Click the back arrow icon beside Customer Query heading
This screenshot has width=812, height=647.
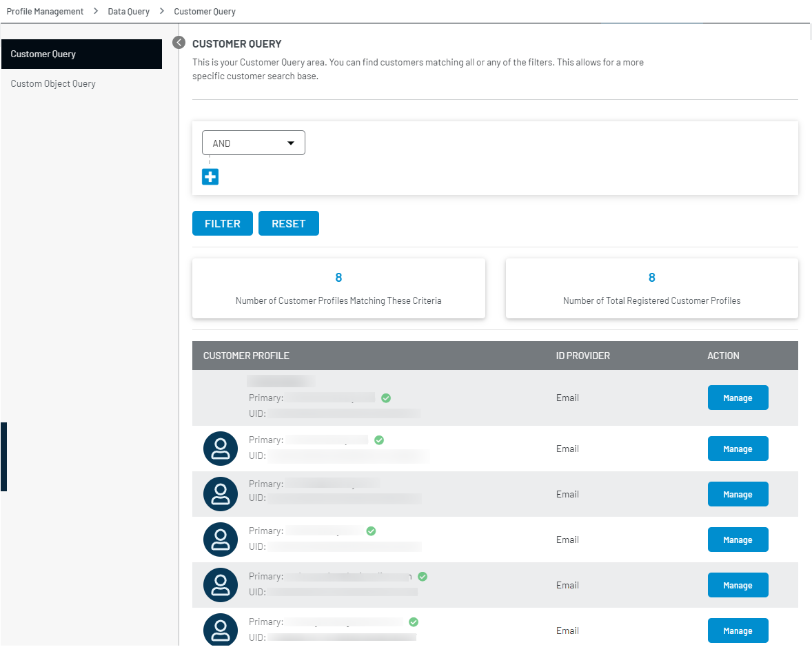(x=179, y=42)
